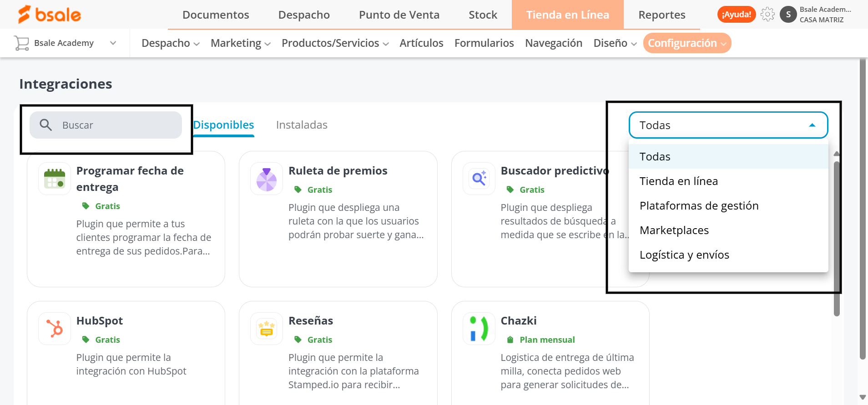Click the Ruleta de premios wheel icon

(x=267, y=179)
